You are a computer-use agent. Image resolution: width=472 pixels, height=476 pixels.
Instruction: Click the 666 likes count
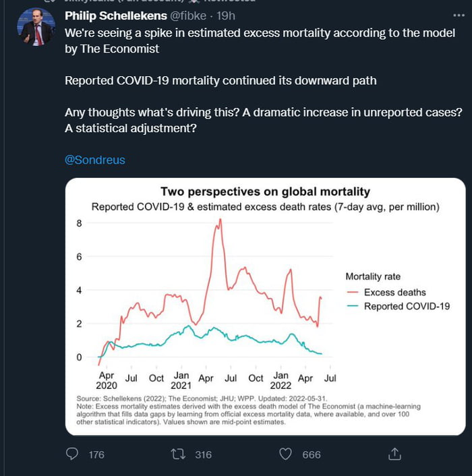[312, 454]
